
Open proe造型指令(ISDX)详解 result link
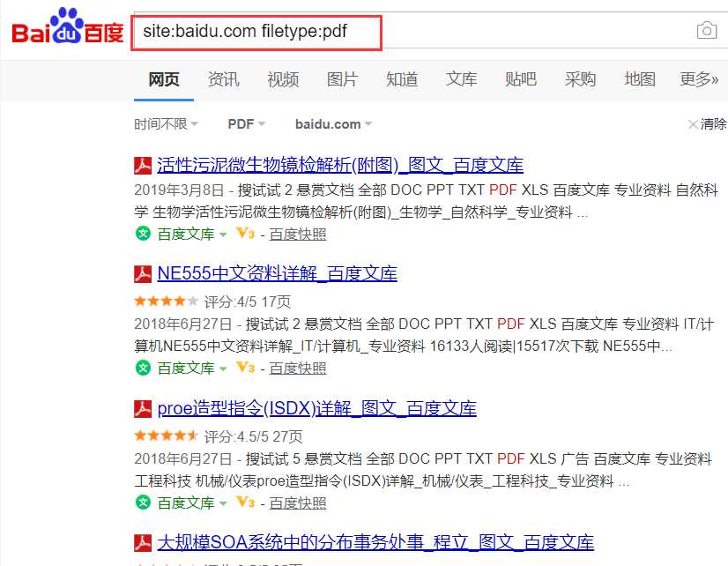tap(316, 408)
